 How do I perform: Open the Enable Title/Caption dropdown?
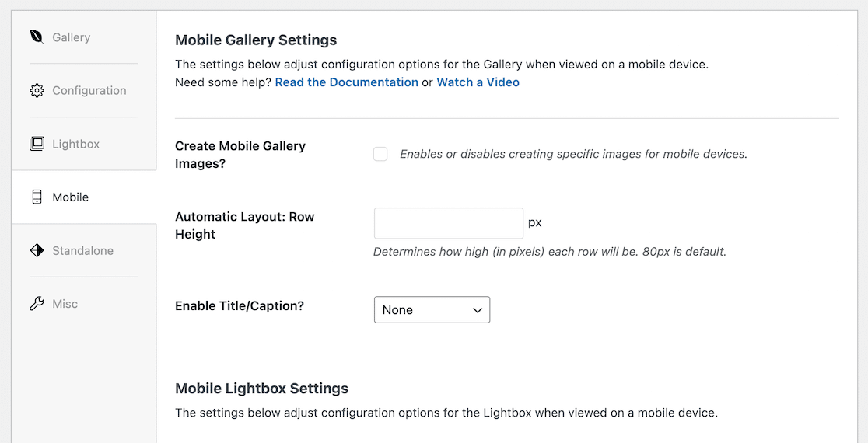(432, 309)
